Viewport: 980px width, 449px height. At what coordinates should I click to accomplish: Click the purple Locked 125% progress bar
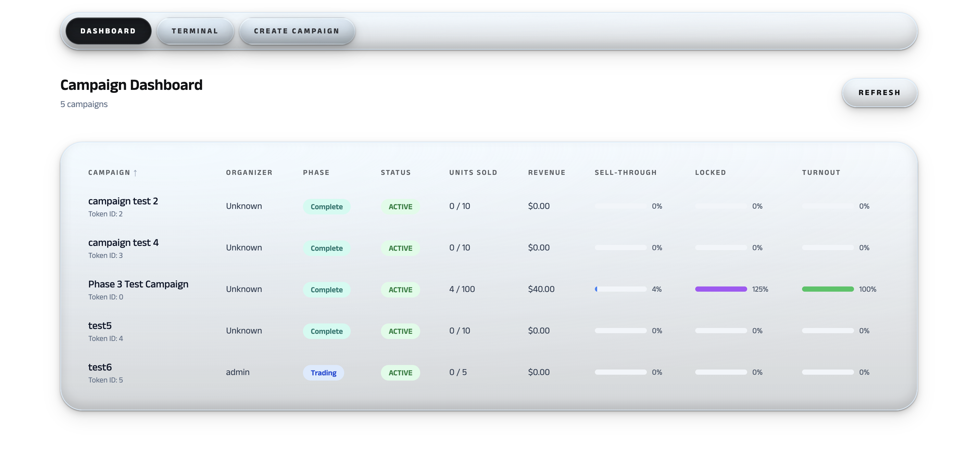point(721,289)
